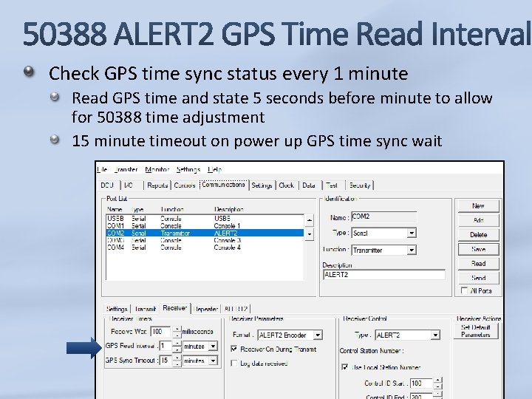
Task: Click the port list scroll down arrow
Action: pos(309,234)
